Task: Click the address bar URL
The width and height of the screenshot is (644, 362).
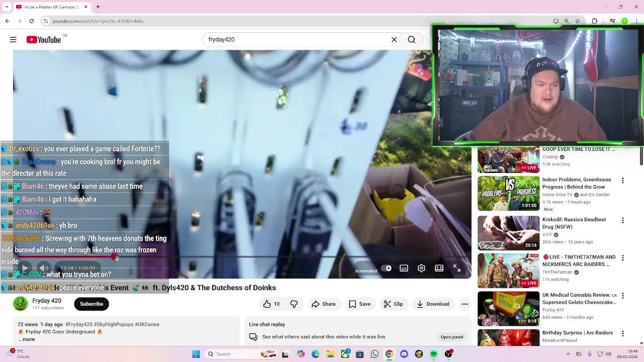Action: tap(98, 21)
